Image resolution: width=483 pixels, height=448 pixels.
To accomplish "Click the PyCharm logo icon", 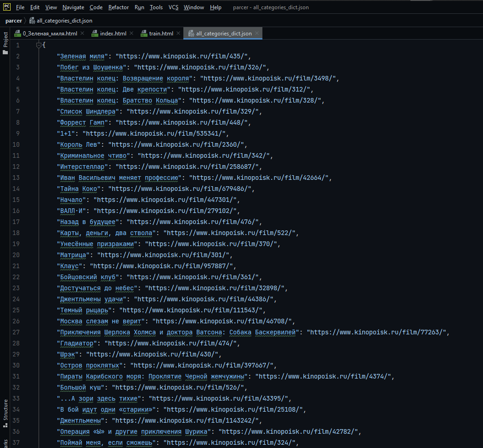I will click(7, 7).
